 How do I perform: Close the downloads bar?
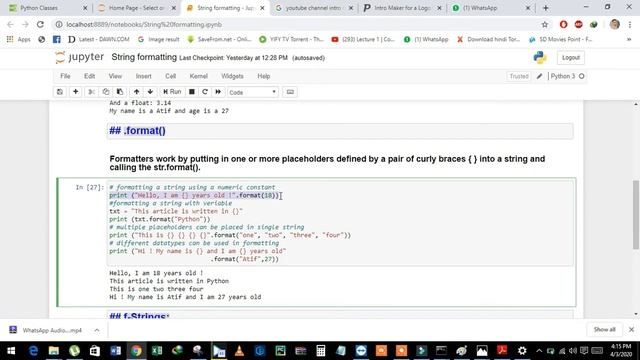pos(631,329)
